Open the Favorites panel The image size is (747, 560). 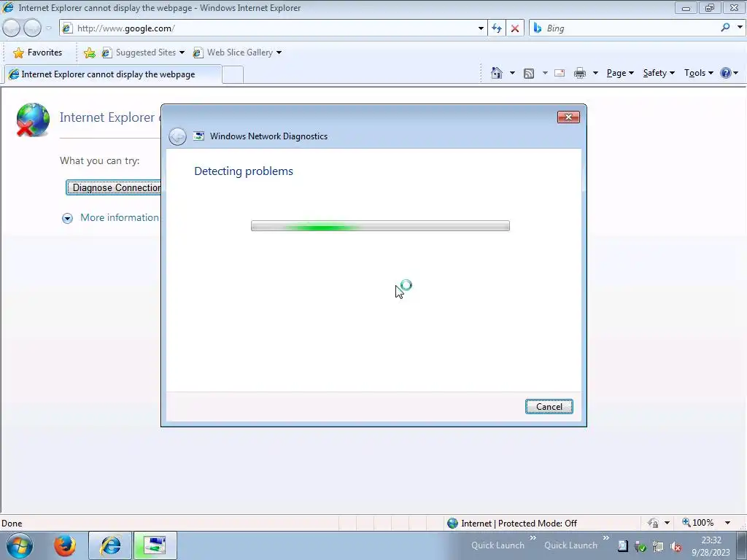point(38,52)
